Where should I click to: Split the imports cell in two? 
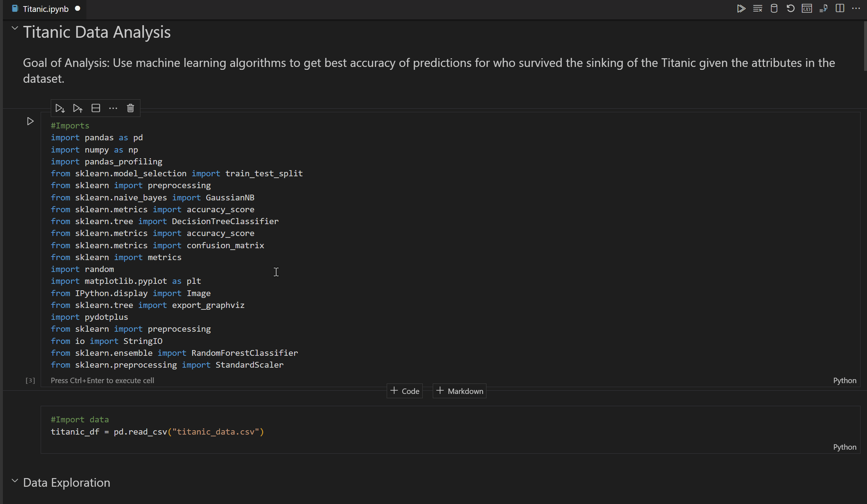95,108
